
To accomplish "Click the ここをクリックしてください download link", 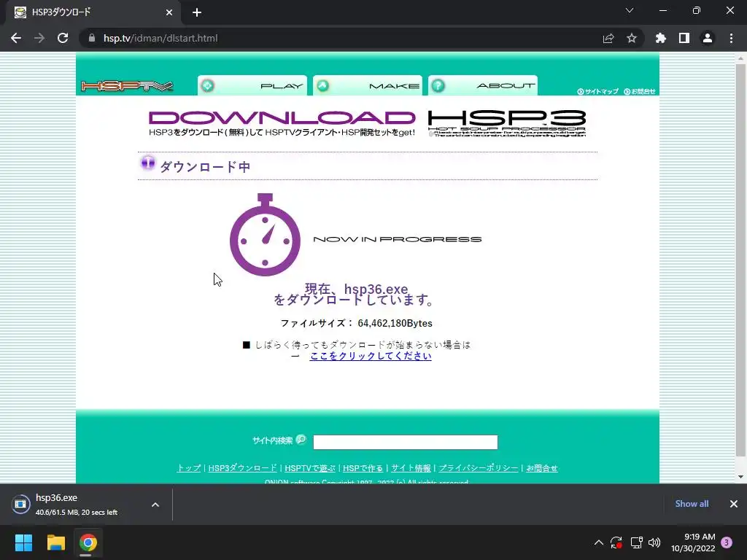I will coord(371,356).
